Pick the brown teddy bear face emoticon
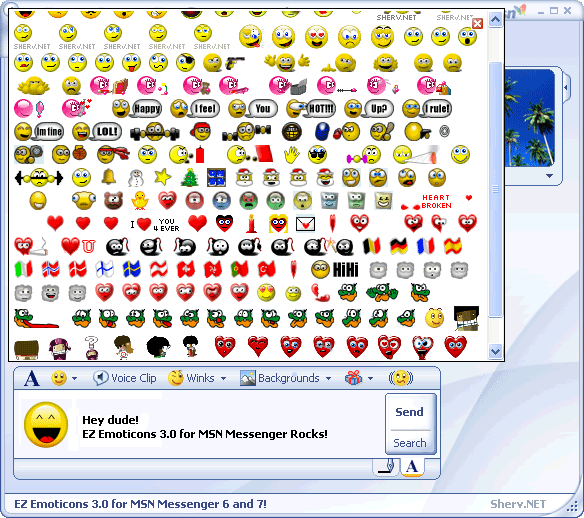This screenshot has width=584, height=518. [x=113, y=201]
